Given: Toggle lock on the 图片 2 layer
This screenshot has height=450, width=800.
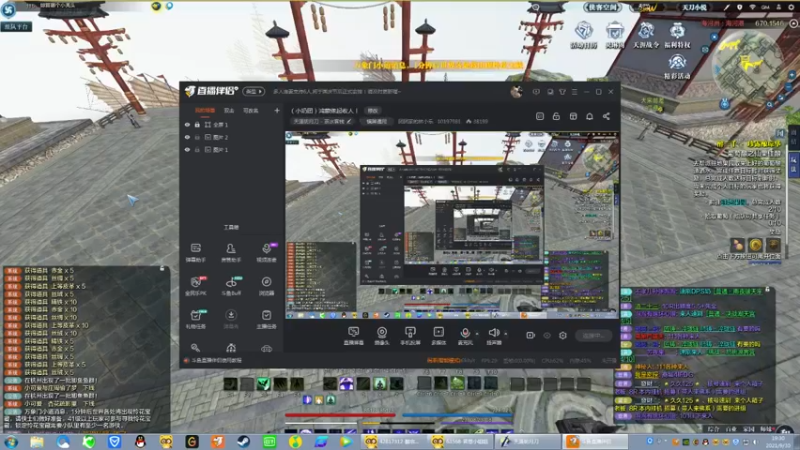Looking at the screenshot, I should coord(197,137).
